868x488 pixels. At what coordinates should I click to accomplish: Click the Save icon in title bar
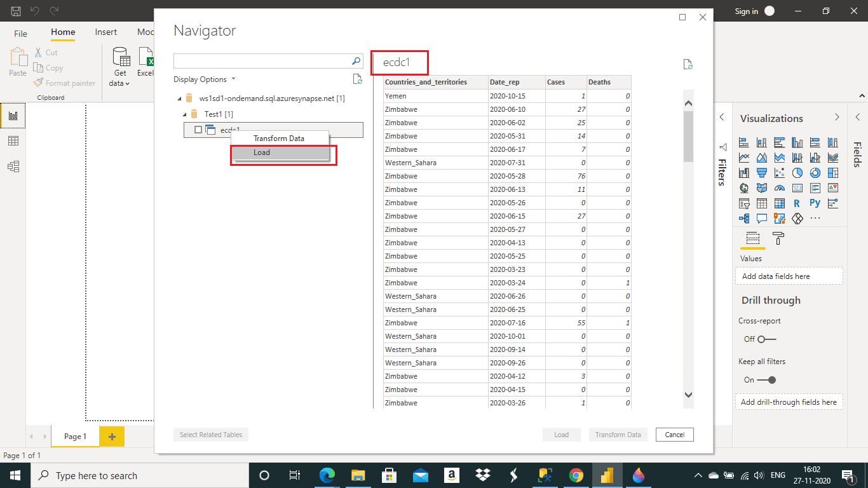[x=16, y=11]
